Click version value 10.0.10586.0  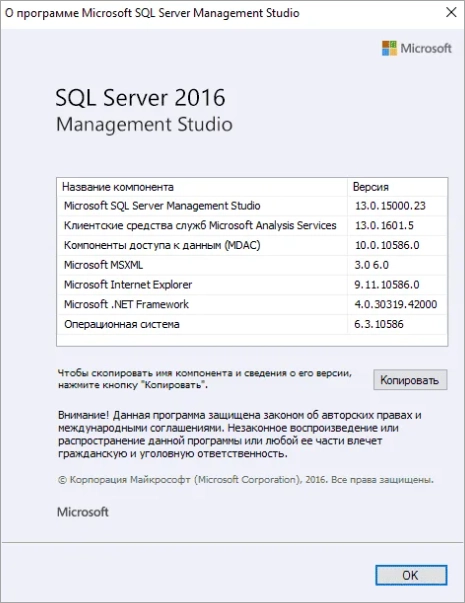click(x=387, y=245)
